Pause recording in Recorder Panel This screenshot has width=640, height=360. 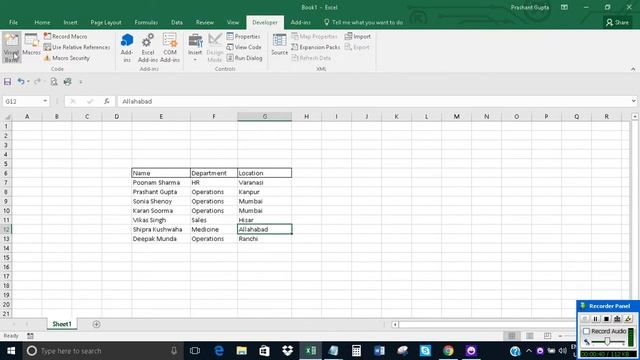pyautogui.click(x=595, y=319)
